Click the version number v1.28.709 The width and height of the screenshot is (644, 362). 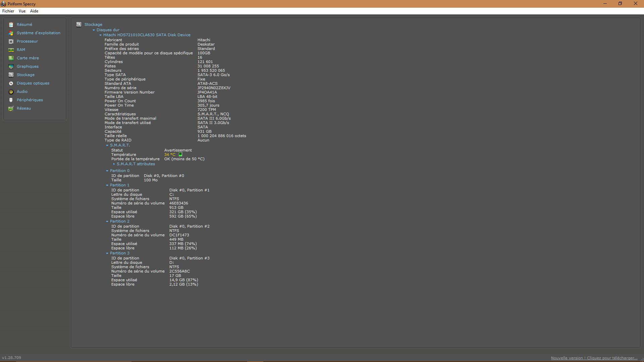click(11, 358)
